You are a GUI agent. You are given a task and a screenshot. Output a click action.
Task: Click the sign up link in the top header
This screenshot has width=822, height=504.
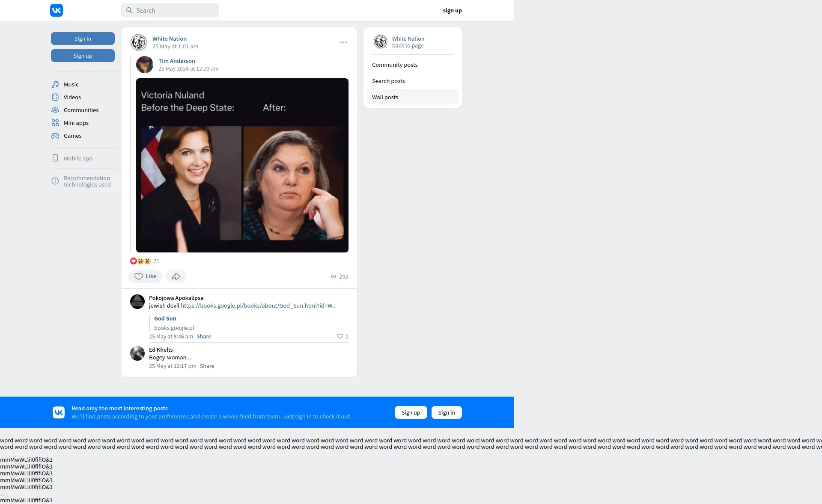[453, 10]
